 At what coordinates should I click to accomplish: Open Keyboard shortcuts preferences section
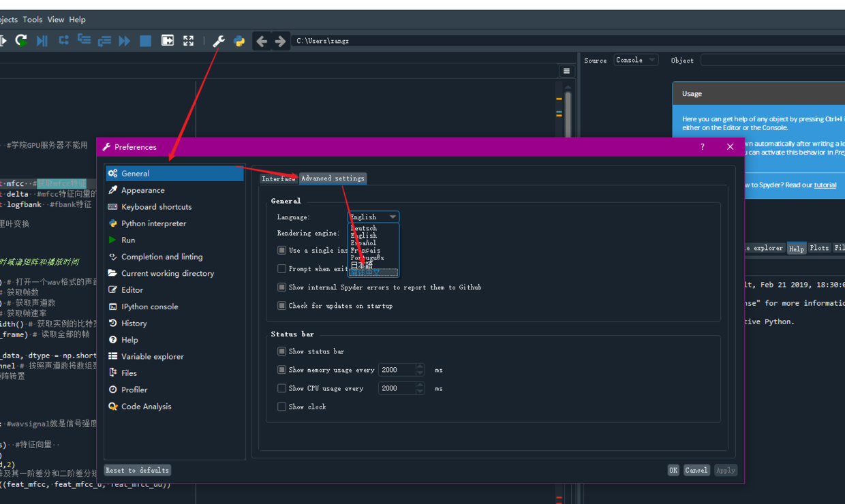pyautogui.click(x=174, y=206)
